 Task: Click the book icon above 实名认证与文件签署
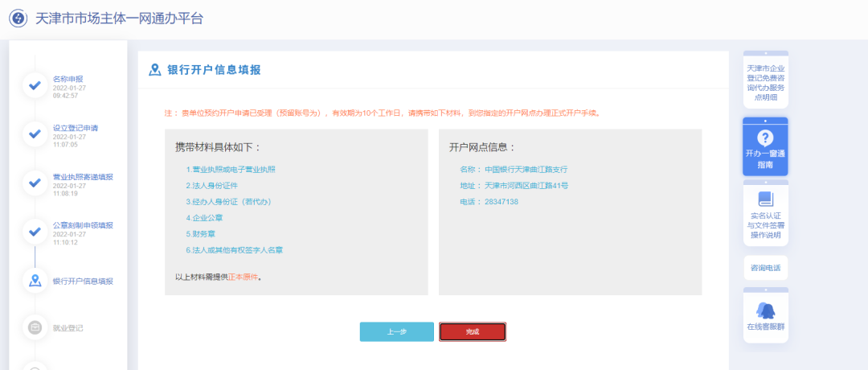(765, 199)
